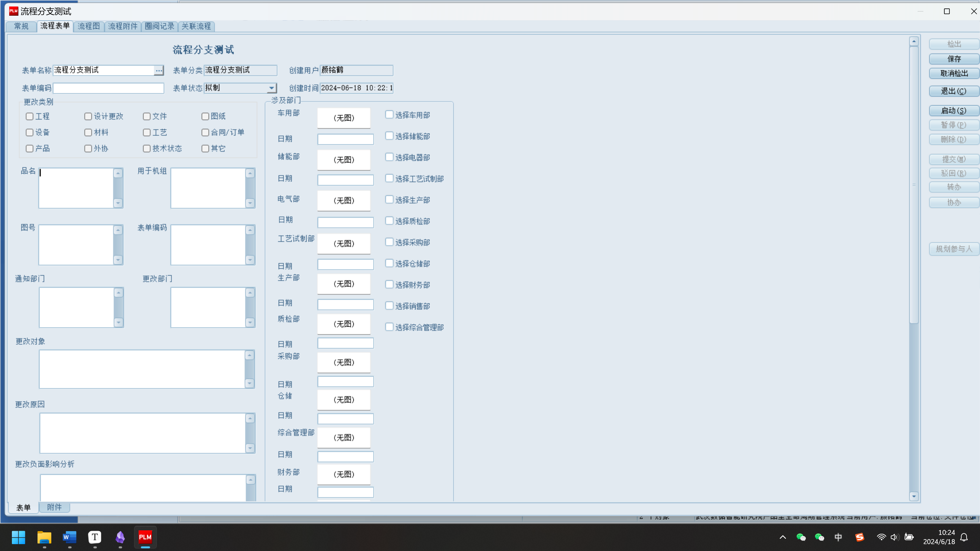Open volume control in tray

(895, 537)
